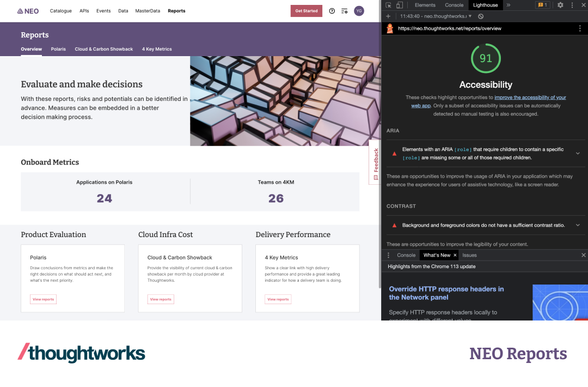Open the issues badge showing 1
Image resolution: width=588 pixels, height=387 pixels.
pyautogui.click(x=543, y=5)
